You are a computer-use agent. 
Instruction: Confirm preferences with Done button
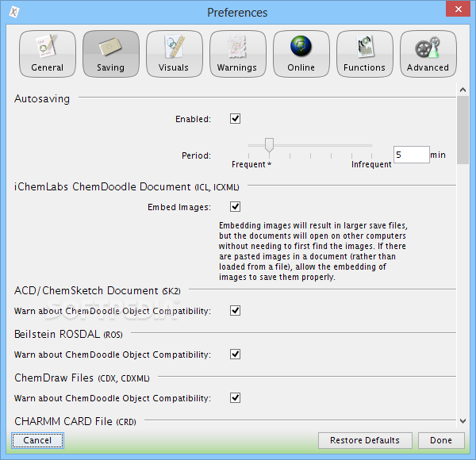coord(441,440)
